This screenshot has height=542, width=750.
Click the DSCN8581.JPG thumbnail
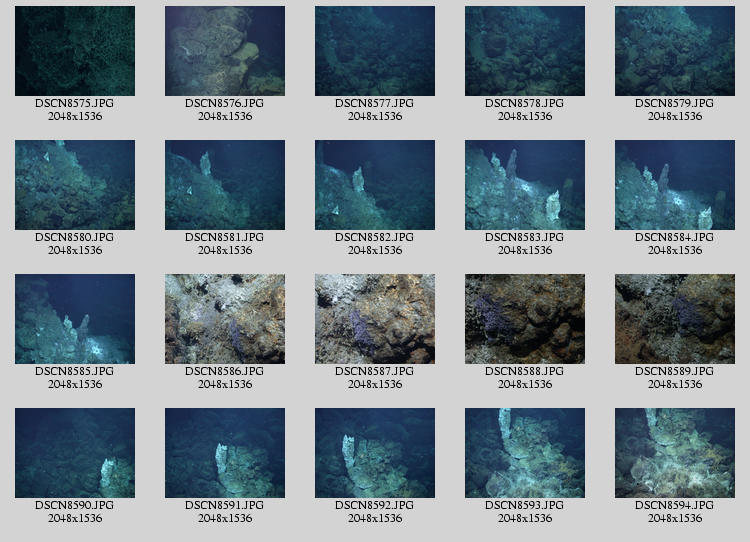click(x=225, y=185)
